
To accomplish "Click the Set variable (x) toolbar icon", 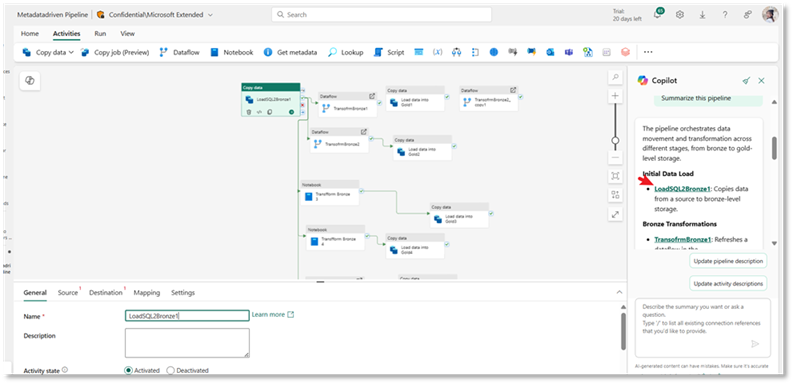I will pyautogui.click(x=437, y=52).
